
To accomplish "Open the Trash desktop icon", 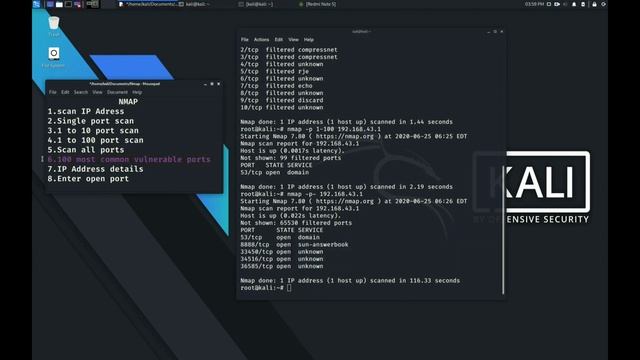I will tap(54, 26).
